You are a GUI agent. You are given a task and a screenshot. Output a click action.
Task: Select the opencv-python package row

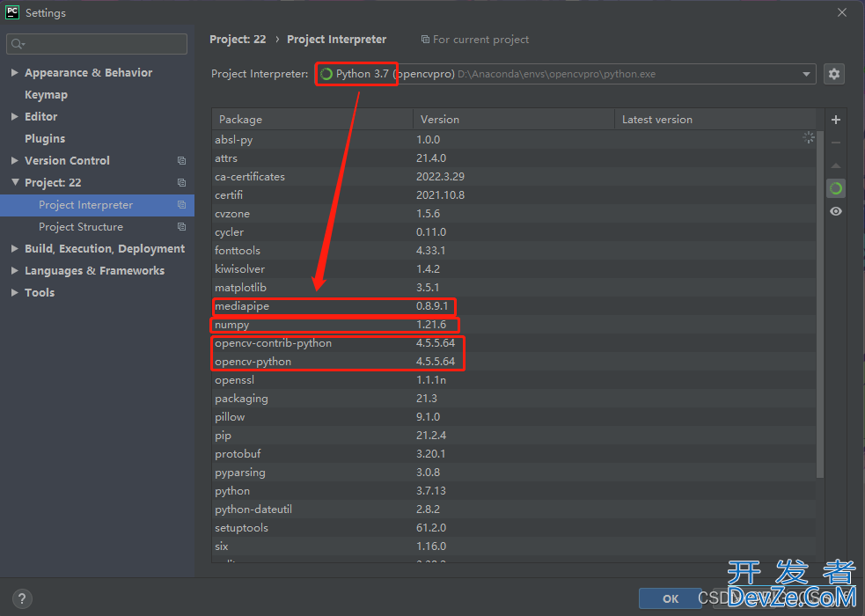514,361
